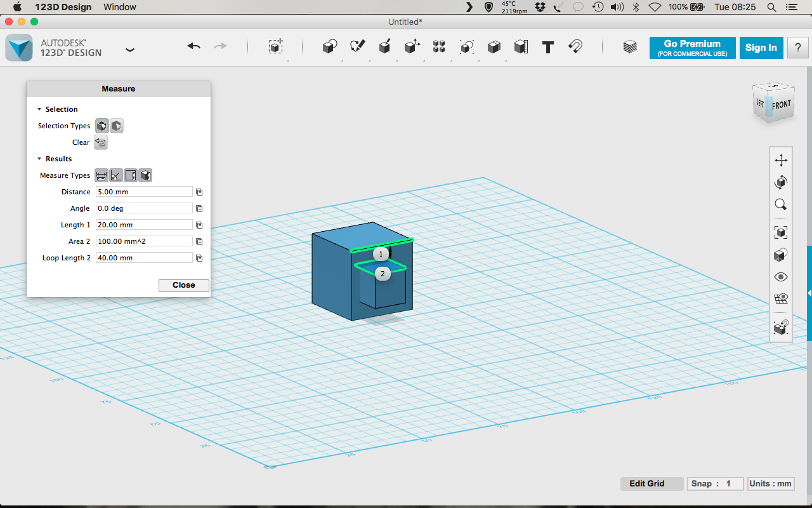Activate the Snap magnet tool
Screen dimensions: 812x508
575,47
